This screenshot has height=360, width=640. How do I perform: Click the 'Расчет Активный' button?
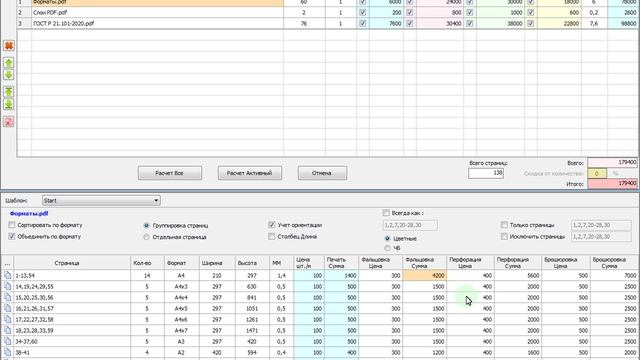click(250, 173)
